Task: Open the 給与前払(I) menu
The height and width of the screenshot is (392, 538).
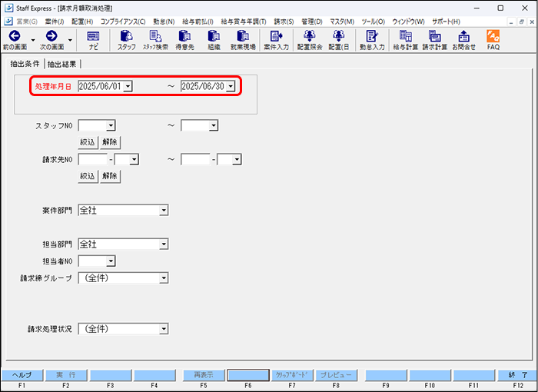Action: tap(198, 22)
